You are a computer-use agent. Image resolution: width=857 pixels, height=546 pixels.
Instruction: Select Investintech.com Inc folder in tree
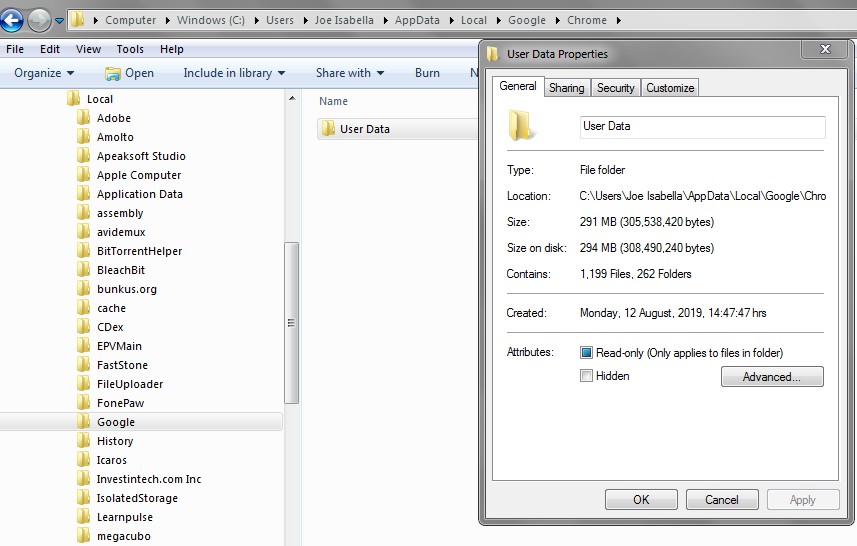pos(149,479)
